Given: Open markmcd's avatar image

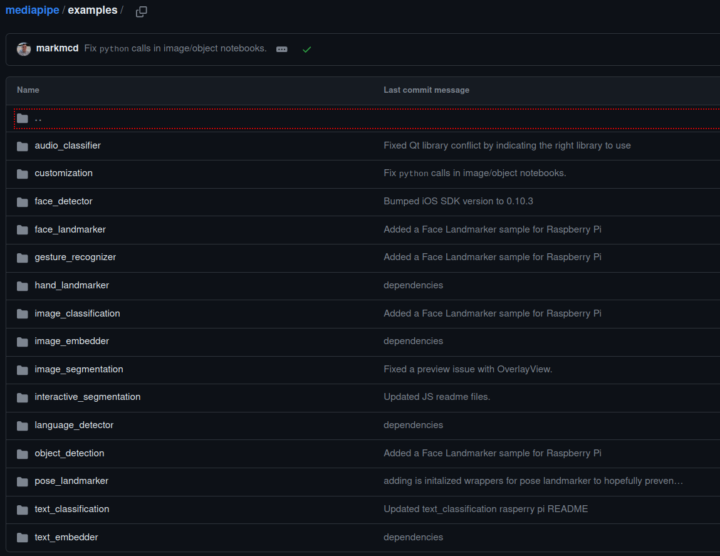Looking at the screenshot, I should pos(24,49).
